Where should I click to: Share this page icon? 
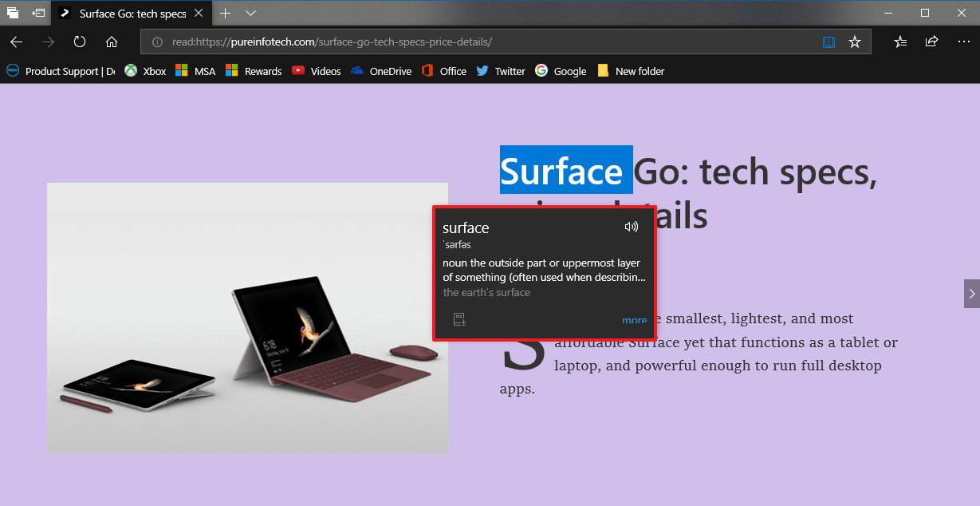coord(931,42)
